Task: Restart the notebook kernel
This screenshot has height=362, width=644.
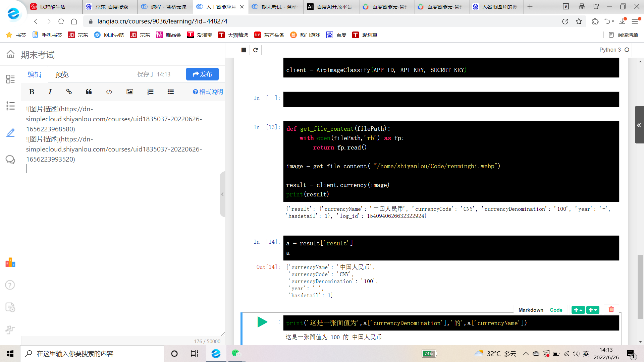Action: coord(256,50)
